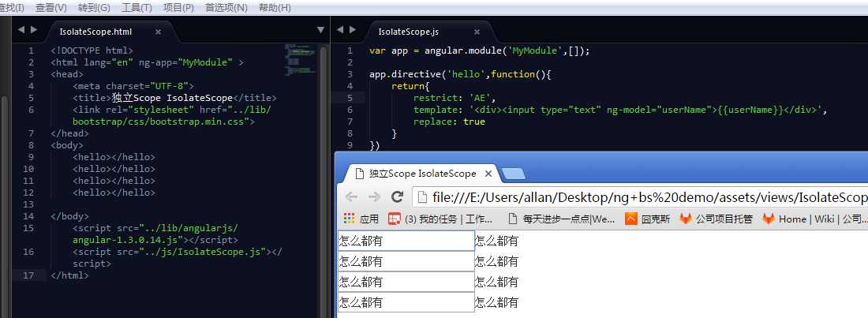This screenshot has width=868, height=318.
Task: Click the '</body>' closing tag line
Action: [x=69, y=216]
